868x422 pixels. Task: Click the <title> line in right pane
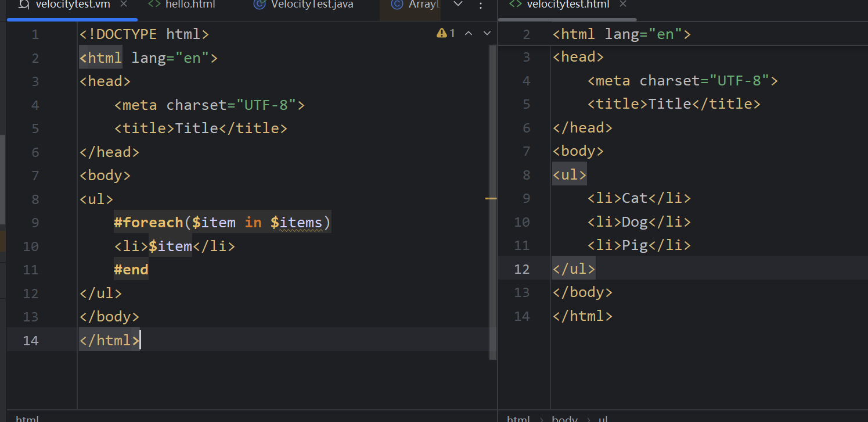coord(674,104)
